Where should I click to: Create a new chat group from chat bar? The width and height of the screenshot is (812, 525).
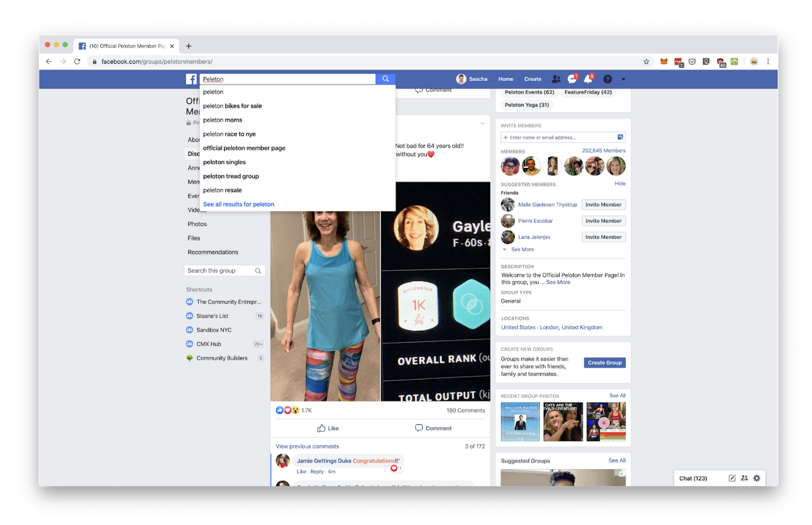tap(744, 478)
